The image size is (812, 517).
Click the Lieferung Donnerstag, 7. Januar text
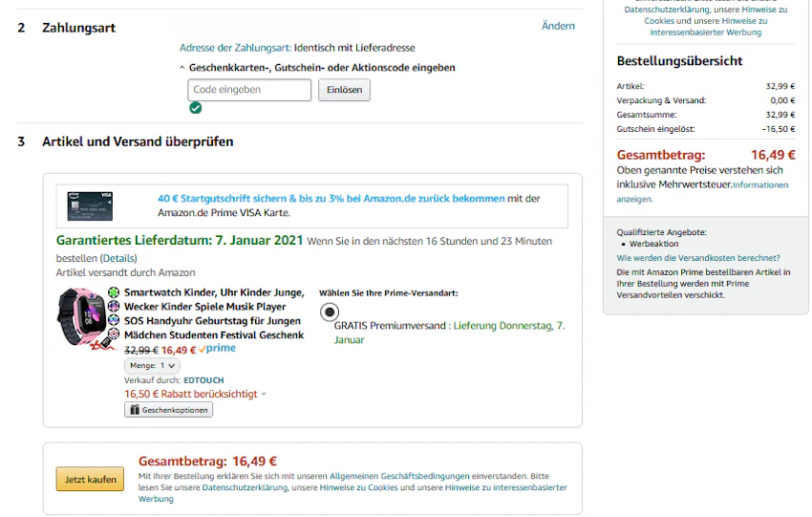click(449, 333)
